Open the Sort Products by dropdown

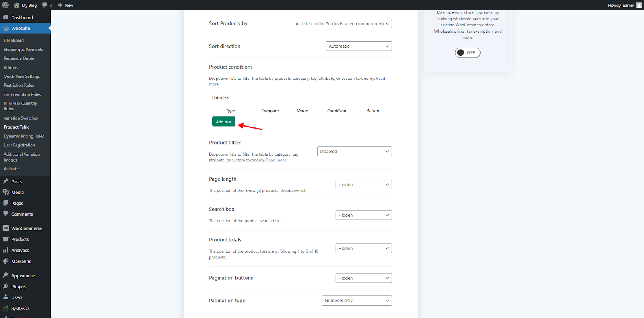pyautogui.click(x=342, y=23)
